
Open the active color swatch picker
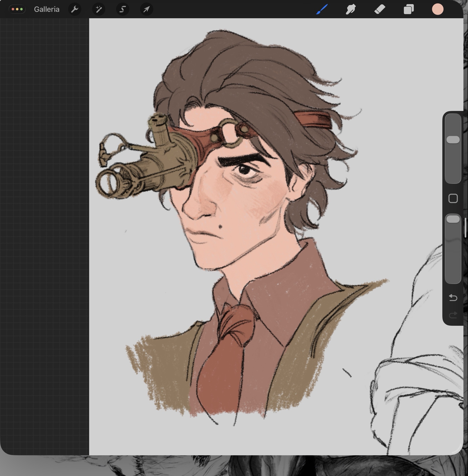(438, 9)
